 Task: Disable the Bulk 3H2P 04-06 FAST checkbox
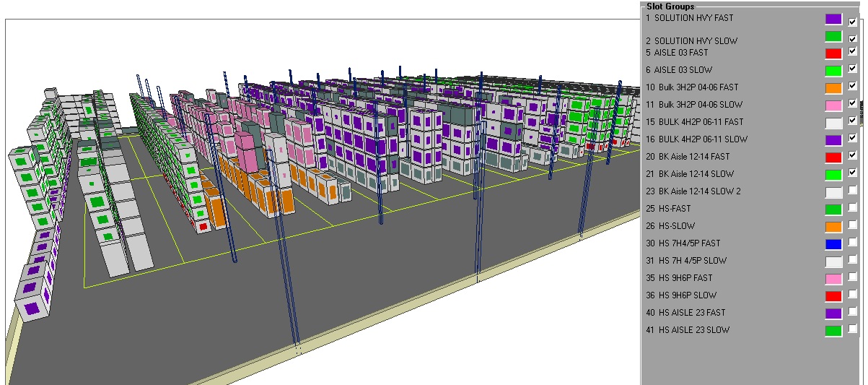point(853,86)
